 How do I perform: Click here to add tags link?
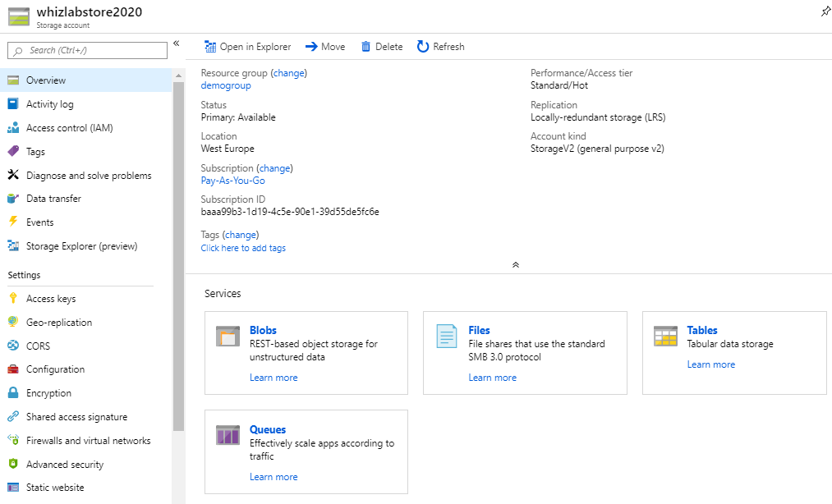click(243, 248)
